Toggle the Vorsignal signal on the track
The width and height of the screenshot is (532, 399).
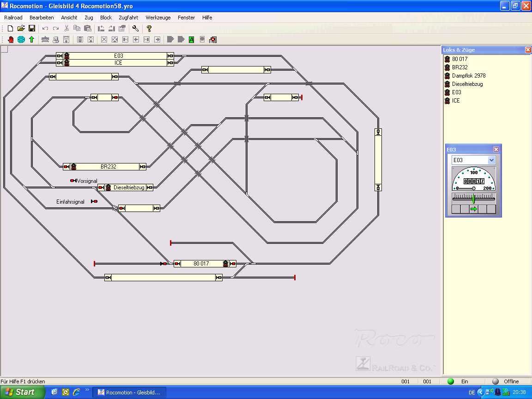point(73,181)
